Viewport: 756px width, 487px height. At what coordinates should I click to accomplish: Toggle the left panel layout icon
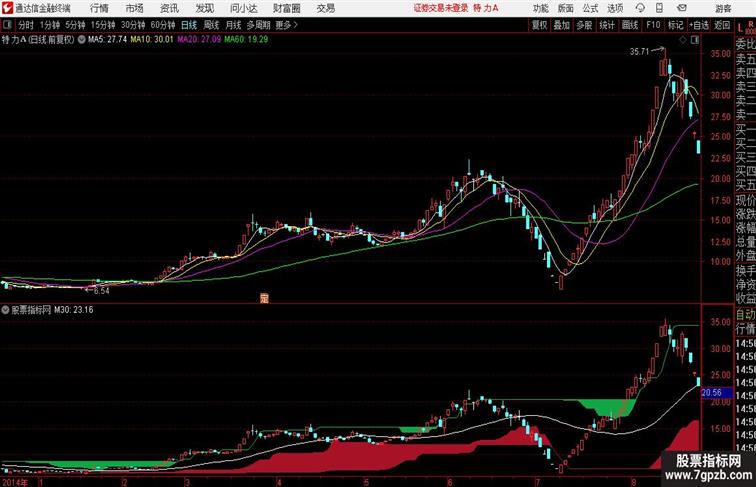click(7, 25)
